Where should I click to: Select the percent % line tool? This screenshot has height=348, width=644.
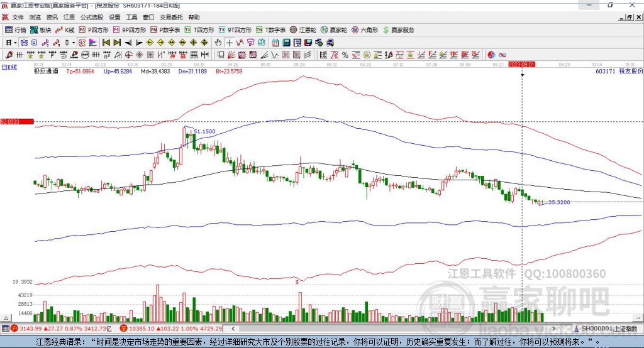pyautogui.click(x=345, y=55)
